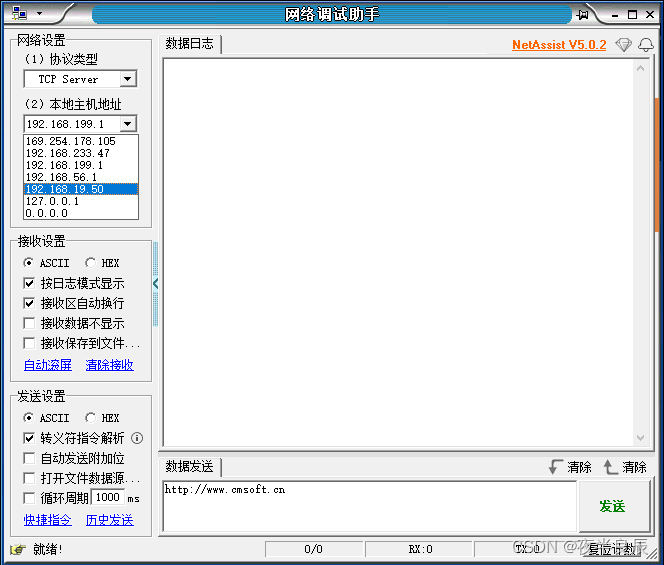664x565 pixels.
Task: Choose 192.168.56.1 from address list
Action: 81,177
